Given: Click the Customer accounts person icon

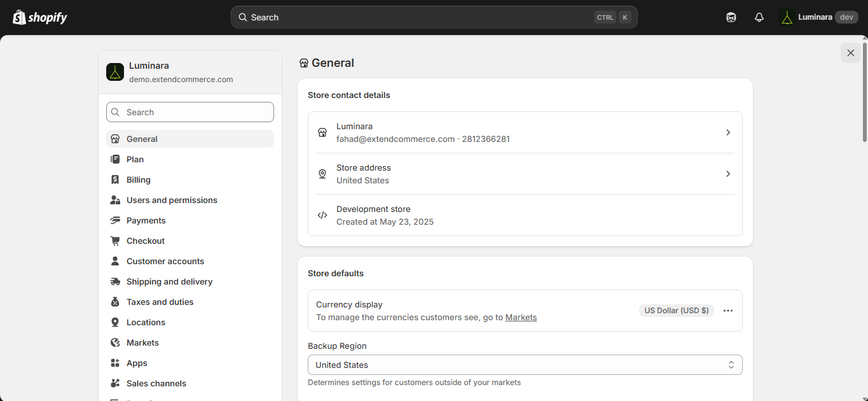Looking at the screenshot, I should pyautogui.click(x=115, y=261).
